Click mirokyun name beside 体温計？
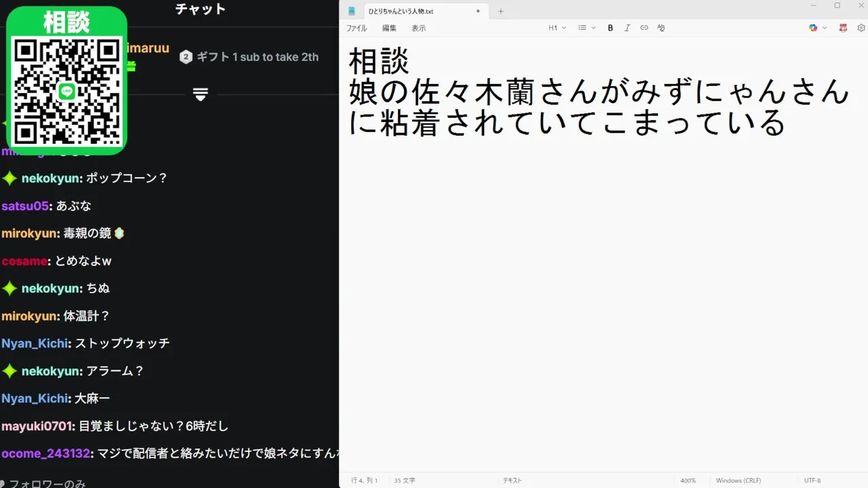Image resolution: width=868 pixels, height=488 pixels. pyautogui.click(x=30, y=316)
